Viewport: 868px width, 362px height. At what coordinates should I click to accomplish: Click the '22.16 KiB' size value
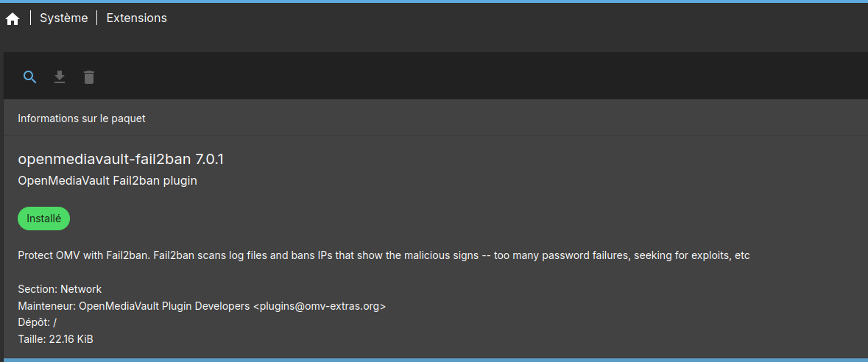pos(71,339)
